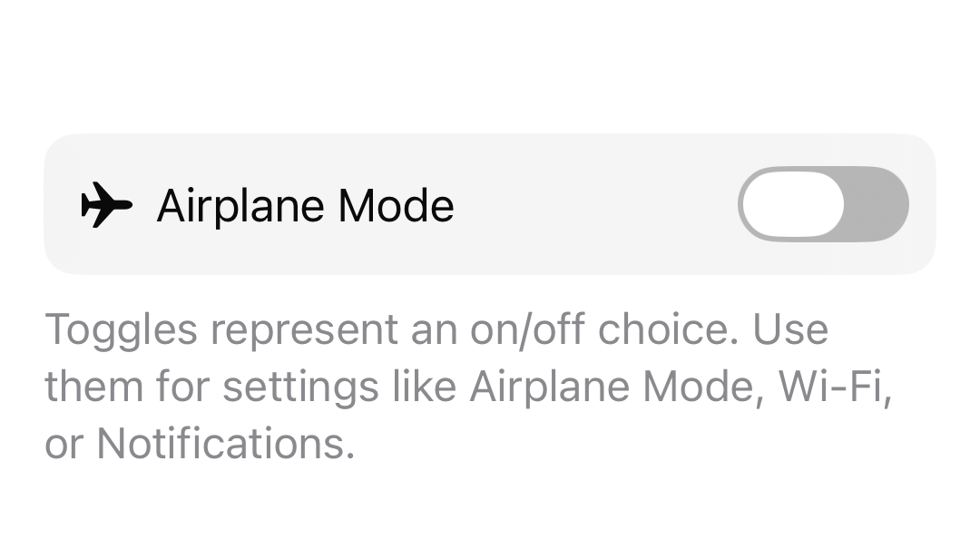Click "Notifications" in the footer text
Viewport: 980px width, 559px height.
point(224,444)
